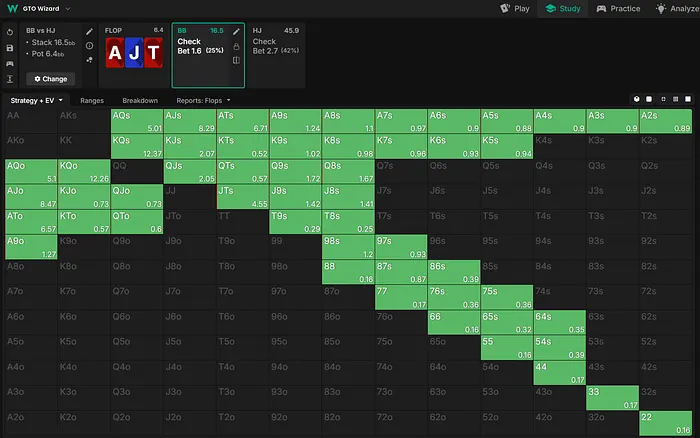The height and width of the screenshot is (438, 700).
Task: Expand the Strategy + EV dropdown
Action: pos(36,101)
